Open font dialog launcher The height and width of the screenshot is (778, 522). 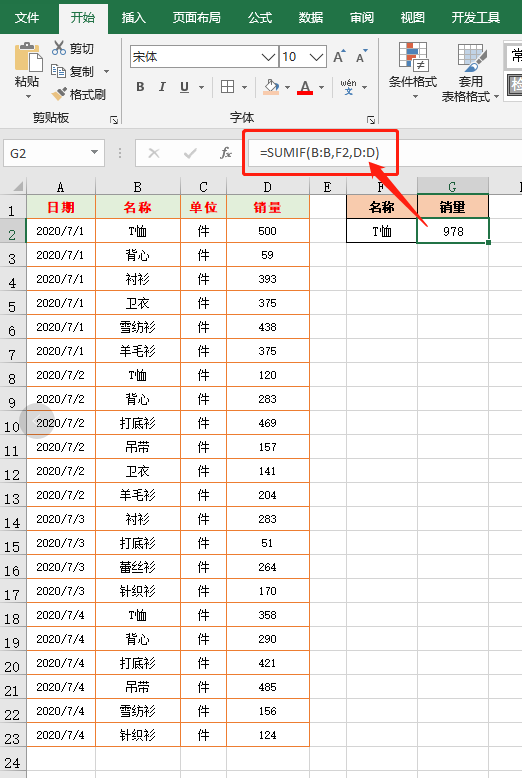pos(371,120)
